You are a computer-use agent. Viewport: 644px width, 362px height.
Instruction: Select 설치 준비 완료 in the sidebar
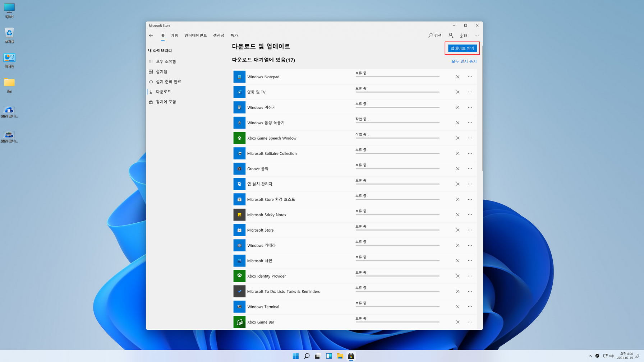pos(169,82)
